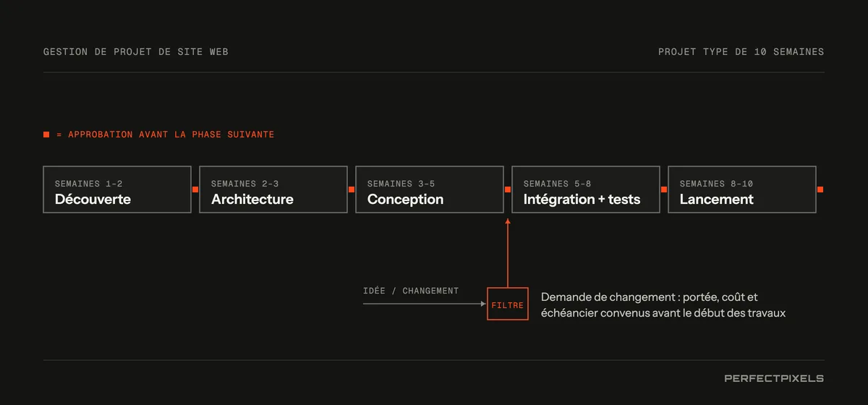
Task: Click the 'SEMAINES 8-10' label
Action: coord(717,184)
